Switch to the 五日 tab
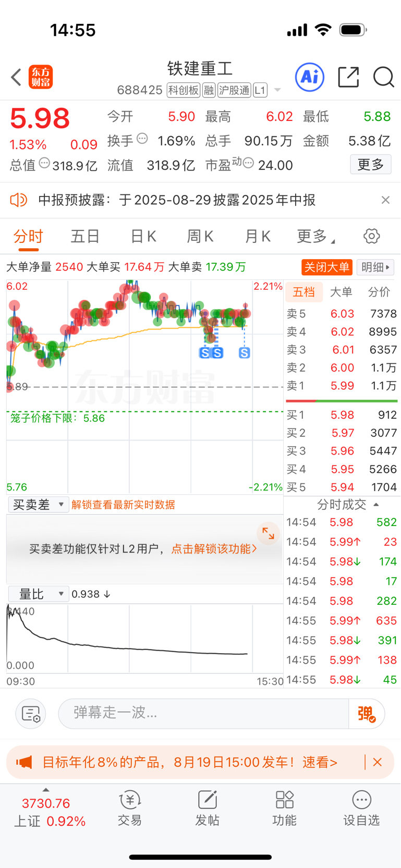 click(85, 236)
